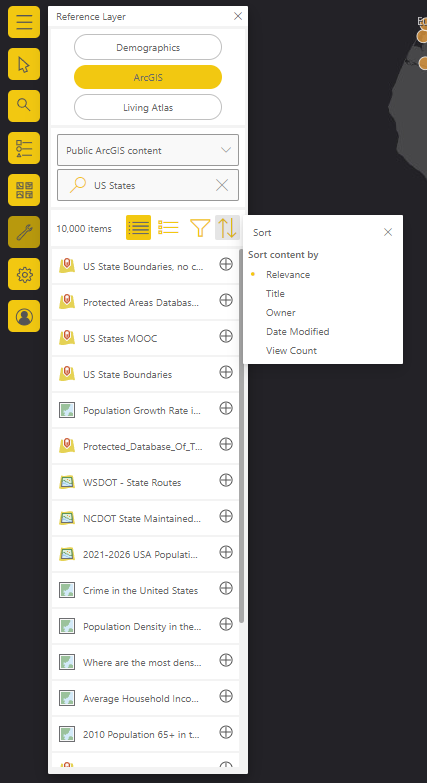The width and height of the screenshot is (427, 783).
Task: Select the pointer selection tool
Action: [x=24, y=64]
